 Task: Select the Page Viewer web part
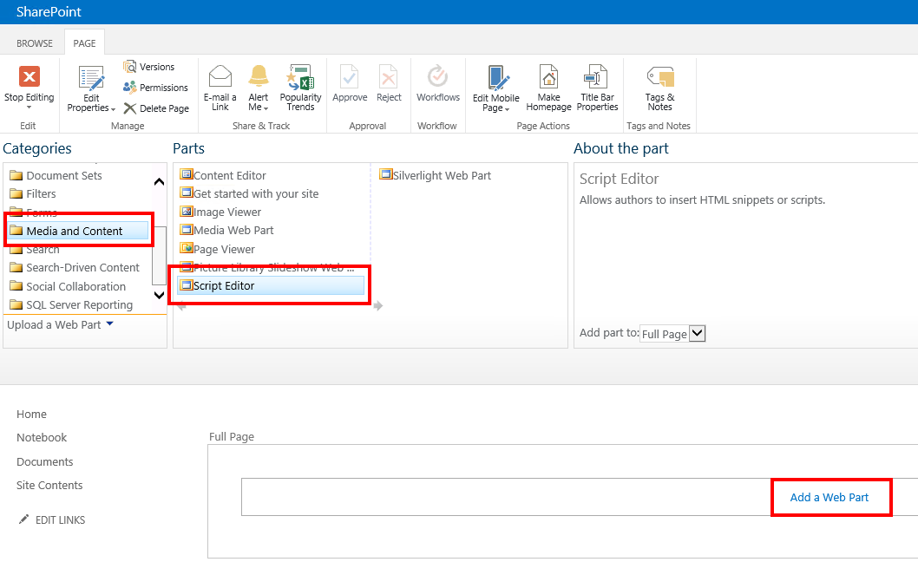click(218, 249)
